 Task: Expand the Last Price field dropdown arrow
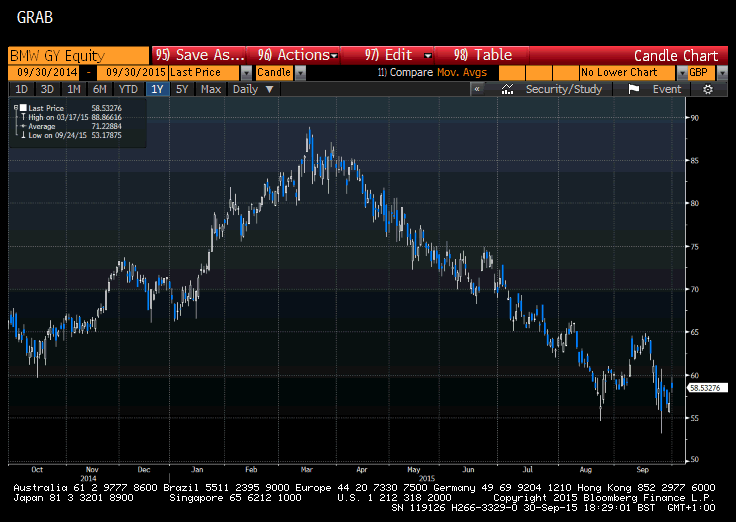(246, 73)
